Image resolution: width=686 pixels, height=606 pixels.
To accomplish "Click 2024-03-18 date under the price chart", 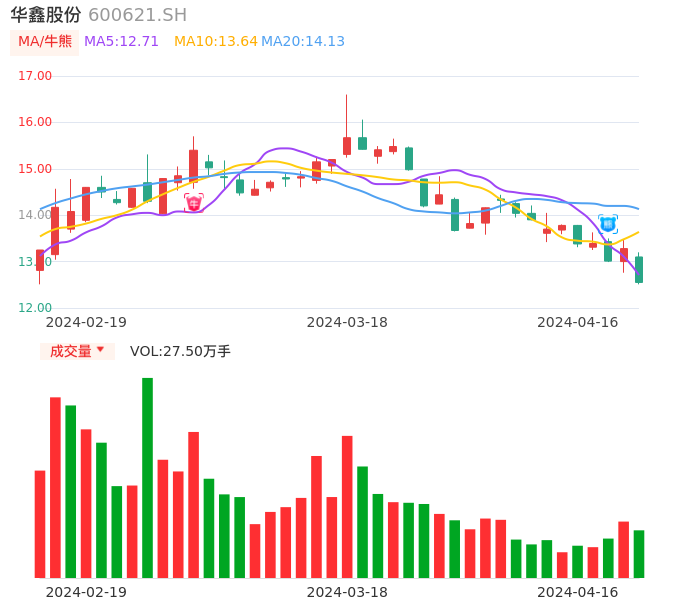I will pos(347,322).
